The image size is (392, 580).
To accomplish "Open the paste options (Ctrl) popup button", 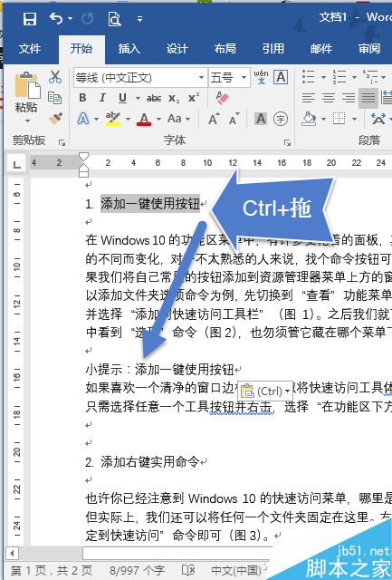I will pos(265,391).
